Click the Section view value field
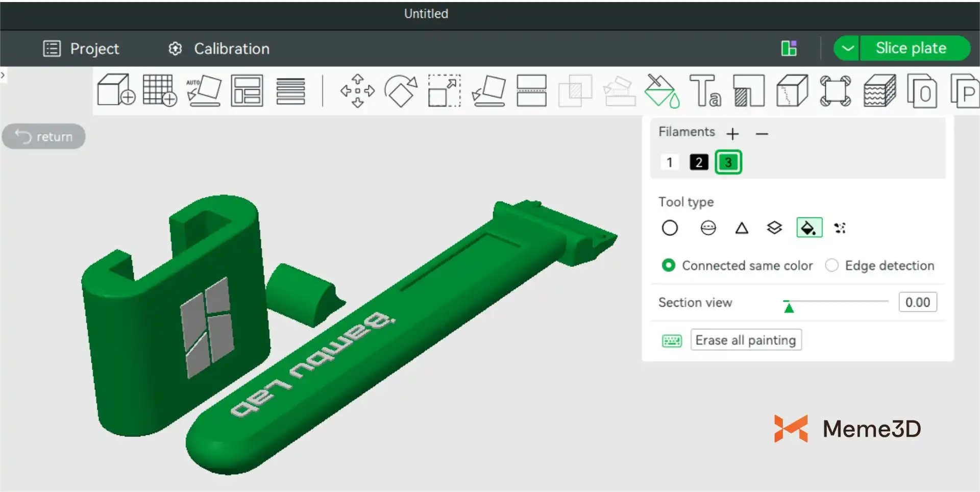 tap(917, 302)
